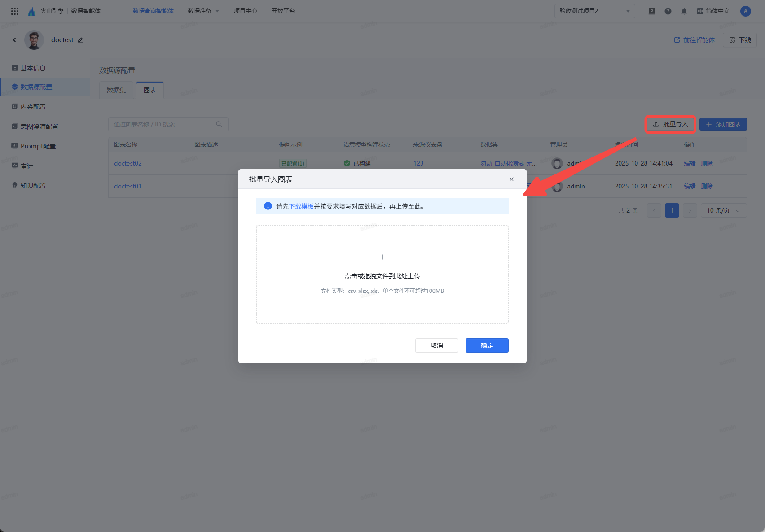Click the 下载模板 link

coord(301,206)
